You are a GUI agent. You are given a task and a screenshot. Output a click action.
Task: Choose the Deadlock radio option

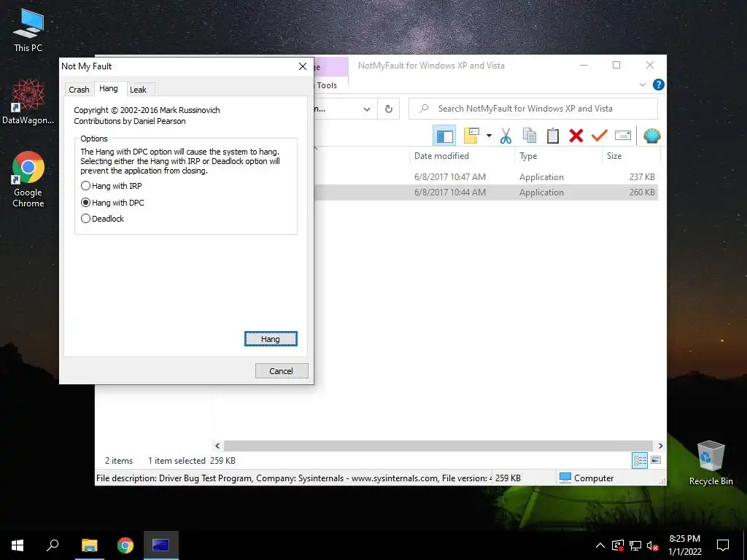click(102, 219)
